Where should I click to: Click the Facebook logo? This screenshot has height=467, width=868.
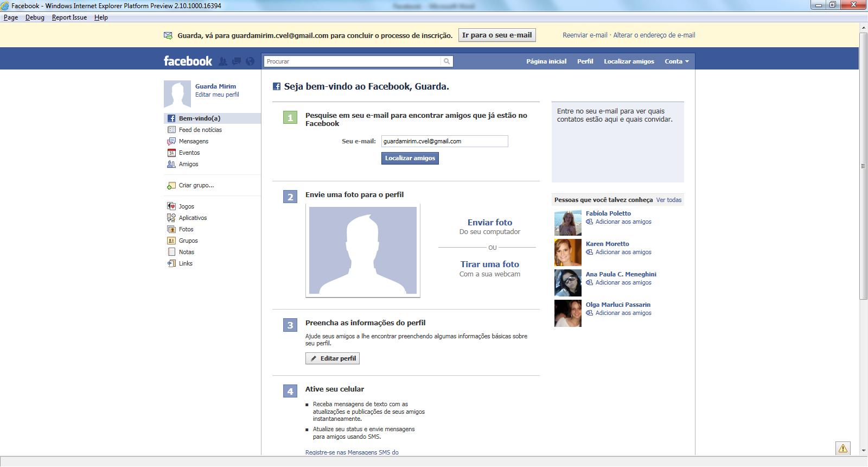click(x=188, y=61)
